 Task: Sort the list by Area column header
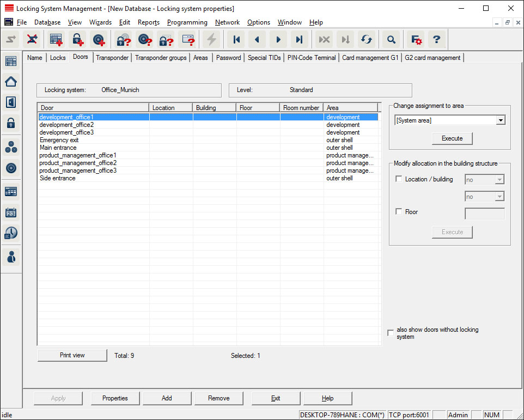coord(350,108)
